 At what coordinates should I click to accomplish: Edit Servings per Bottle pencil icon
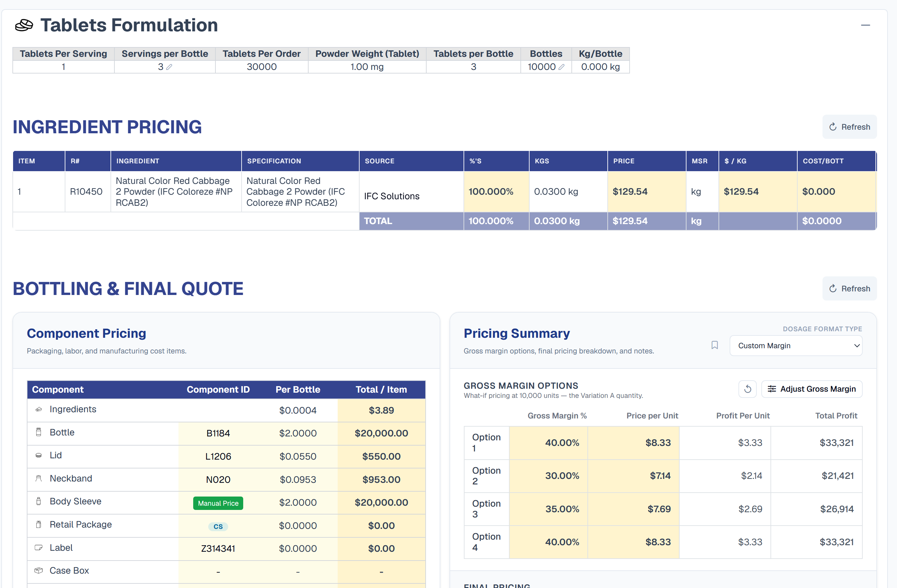pos(169,67)
